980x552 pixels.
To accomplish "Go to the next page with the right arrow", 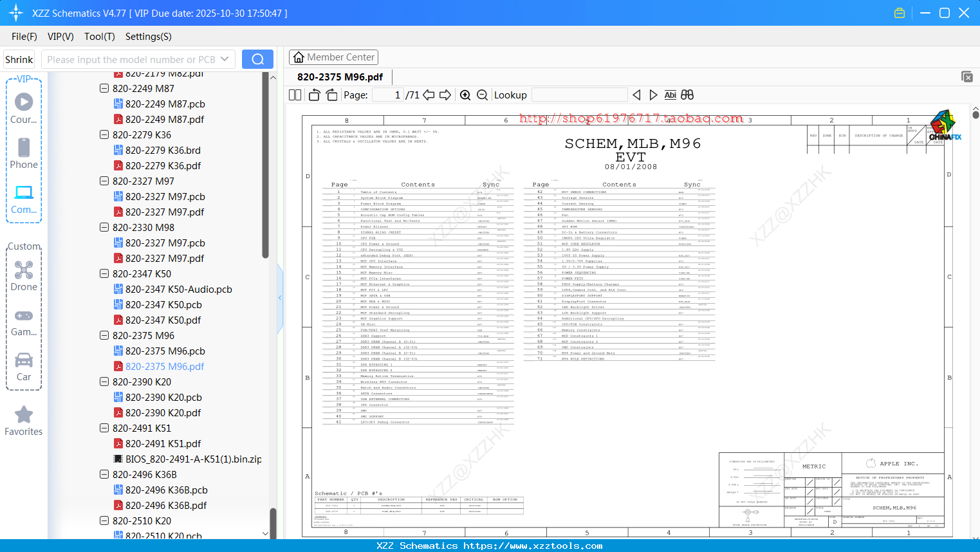I will click(x=445, y=95).
